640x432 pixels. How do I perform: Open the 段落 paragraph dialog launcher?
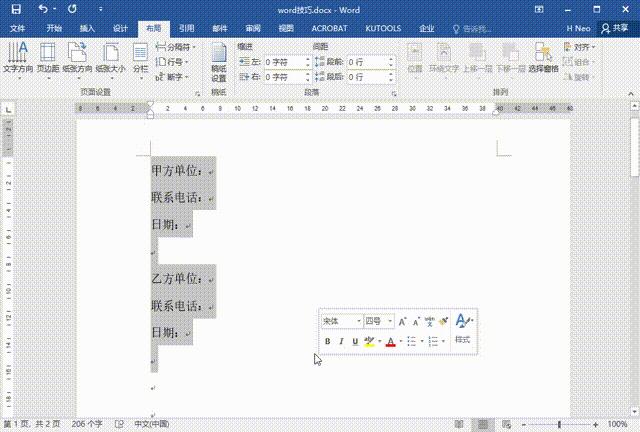click(x=394, y=94)
